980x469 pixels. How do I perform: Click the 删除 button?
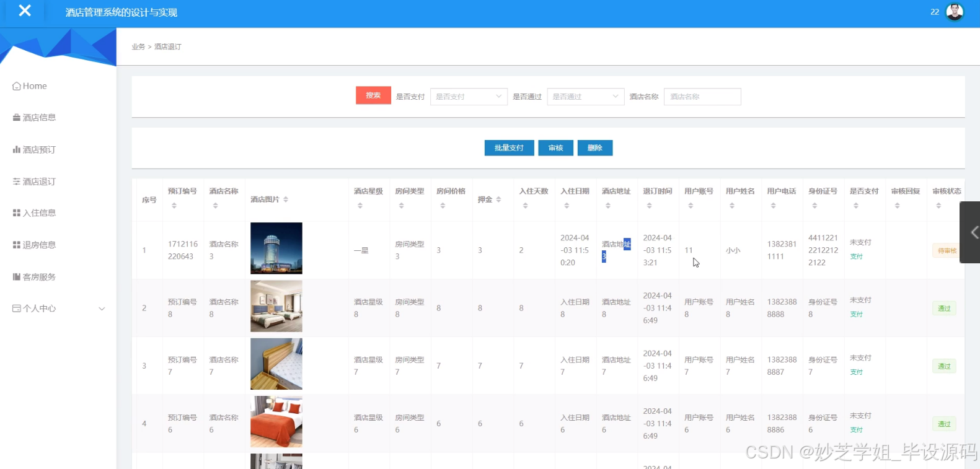(595, 148)
